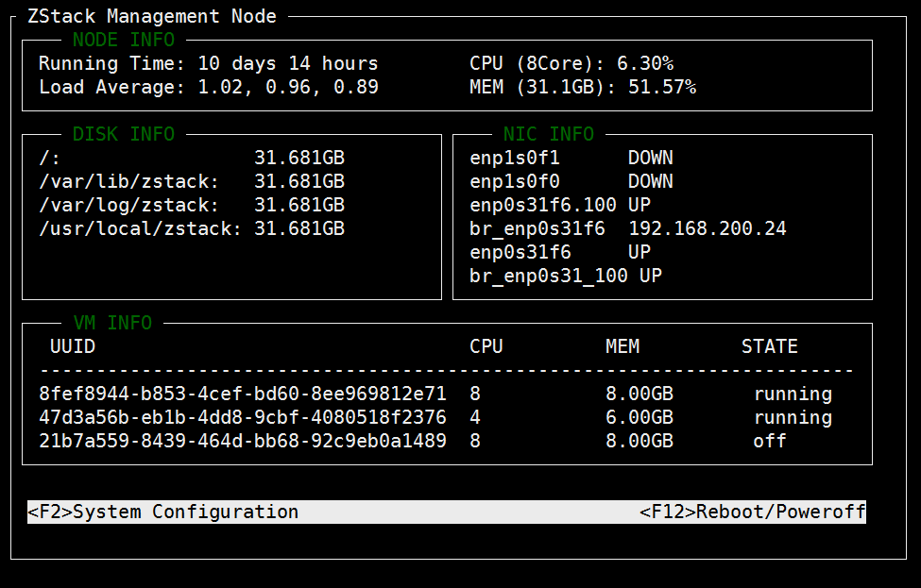Click the MEM column header in VM INFO
This screenshot has height=588, width=921.
click(623, 346)
